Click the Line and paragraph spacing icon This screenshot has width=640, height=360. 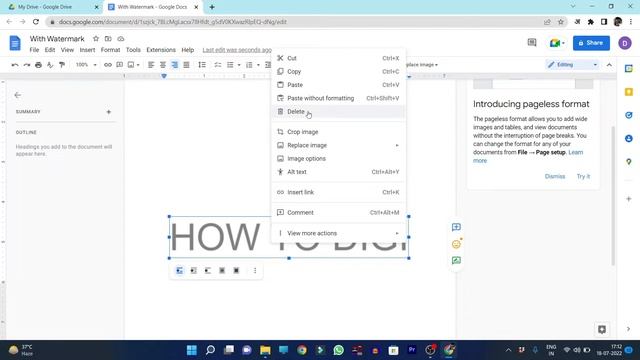tap(202, 65)
